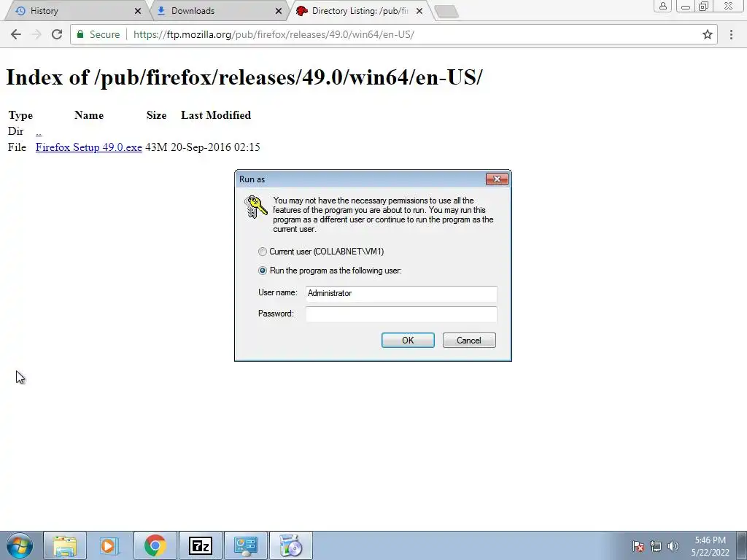Open the Firefox Setup 49.0.exe link
The height and width of the screenshot is (560, 747).
point(88,147)
